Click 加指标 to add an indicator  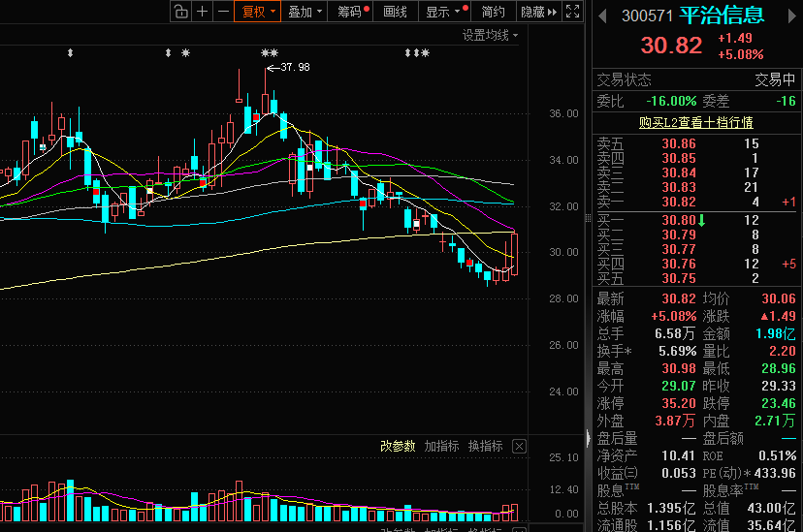pos(441,447)
